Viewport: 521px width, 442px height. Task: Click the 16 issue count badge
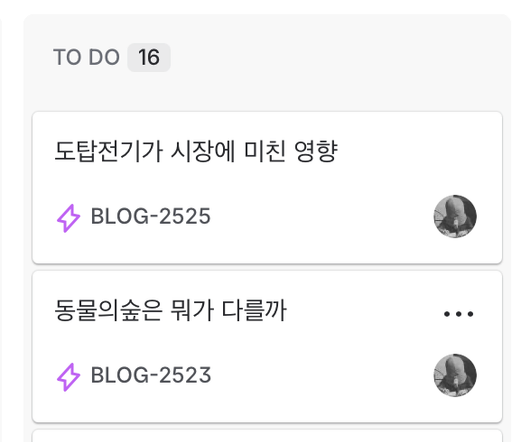149,57
